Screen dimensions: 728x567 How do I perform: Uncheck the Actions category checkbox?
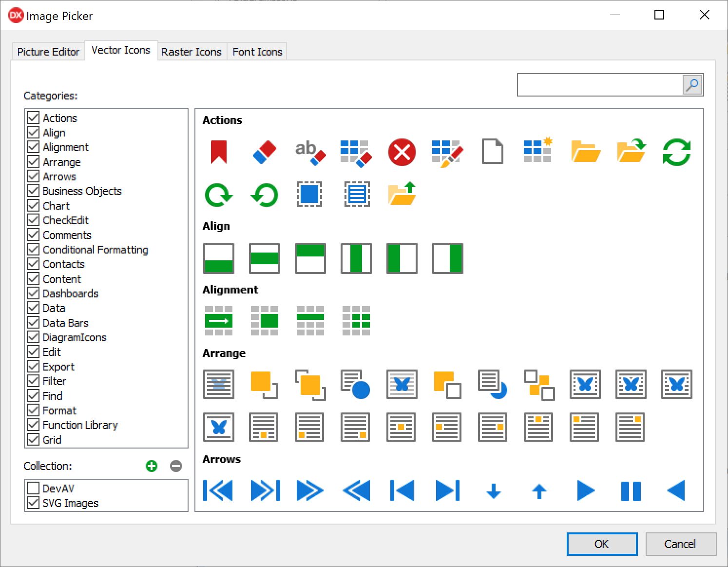pos(34,118)
